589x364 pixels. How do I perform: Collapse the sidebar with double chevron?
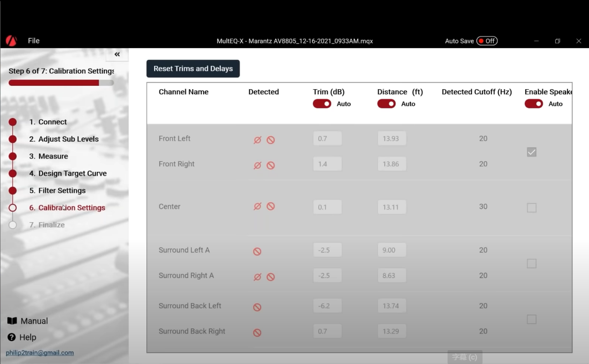[117, 54]
